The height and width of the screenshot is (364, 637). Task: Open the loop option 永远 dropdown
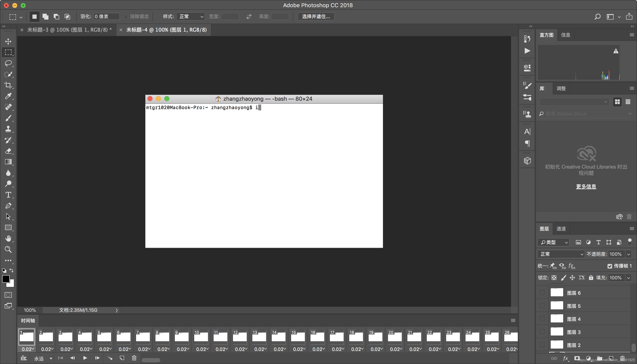[44, 359]
